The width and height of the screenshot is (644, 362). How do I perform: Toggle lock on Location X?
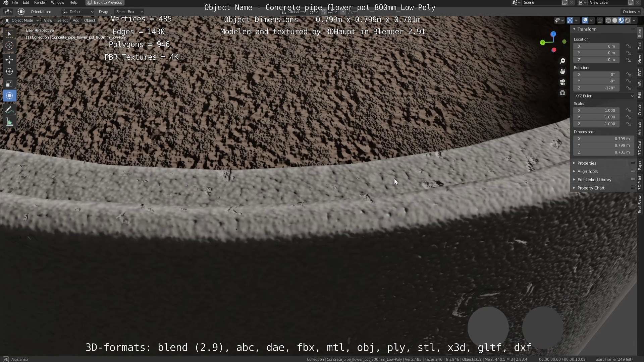(x=629, y=46)
